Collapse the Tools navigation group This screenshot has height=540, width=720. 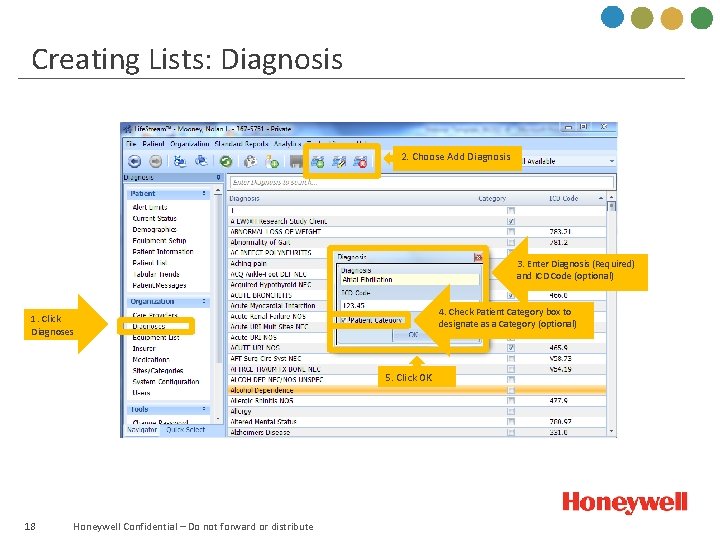tap(204, 409)
